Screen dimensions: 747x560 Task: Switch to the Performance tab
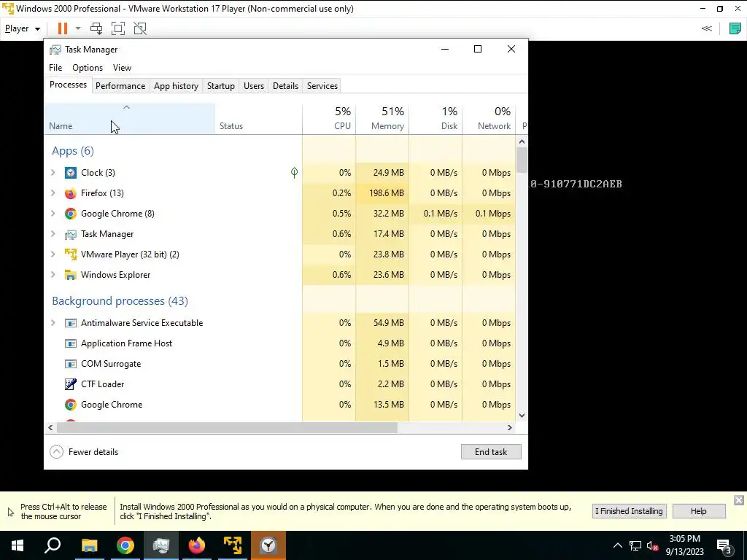pos(120,86)
